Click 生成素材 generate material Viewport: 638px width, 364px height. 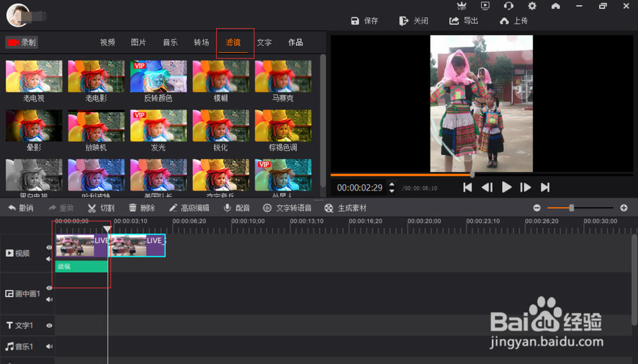point(345,208)
